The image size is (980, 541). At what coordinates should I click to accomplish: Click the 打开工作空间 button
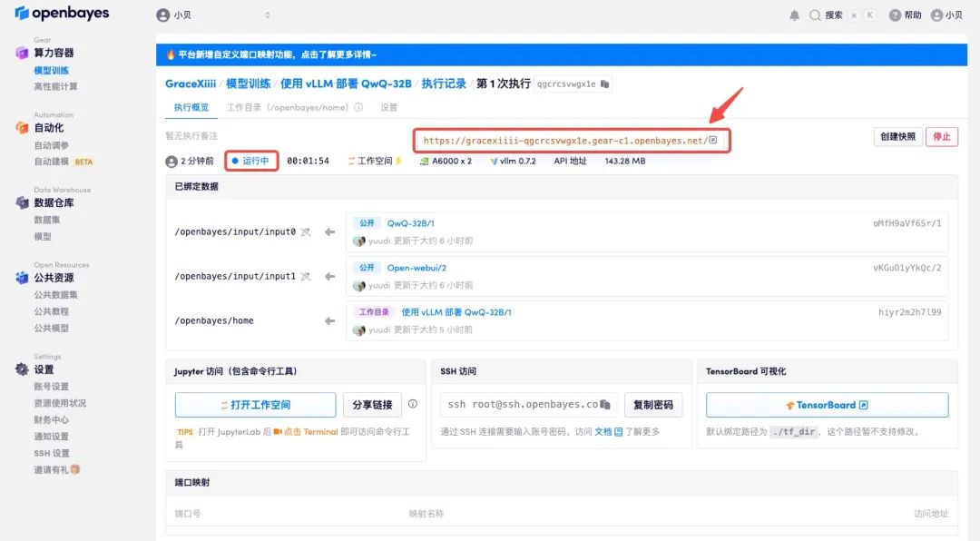pos(255,405)
